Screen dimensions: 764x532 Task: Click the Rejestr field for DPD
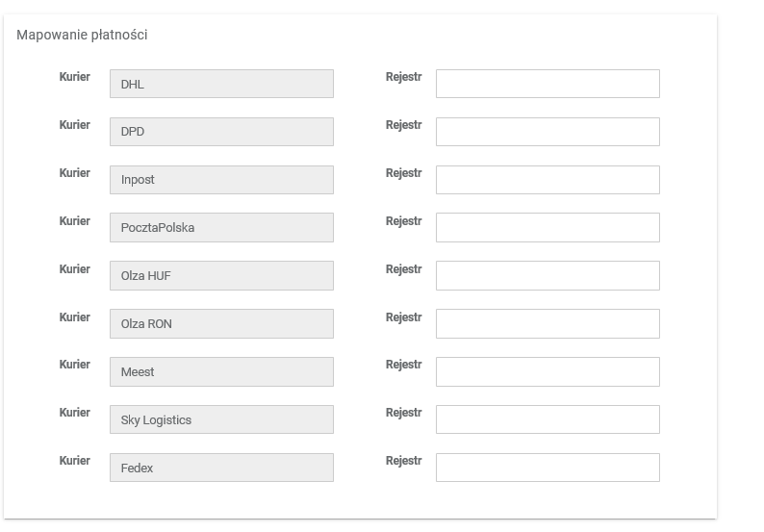pyautogui.click(x=548, y=132)
